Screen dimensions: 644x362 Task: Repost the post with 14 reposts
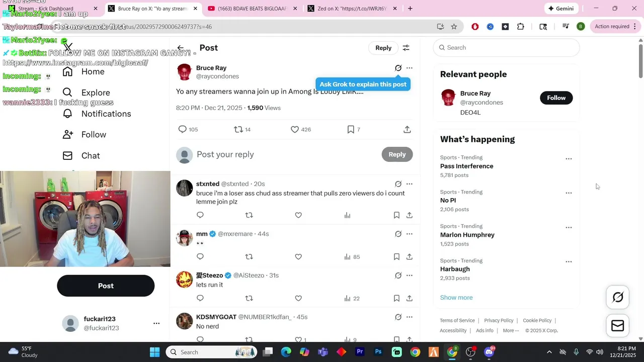(238, 129)
